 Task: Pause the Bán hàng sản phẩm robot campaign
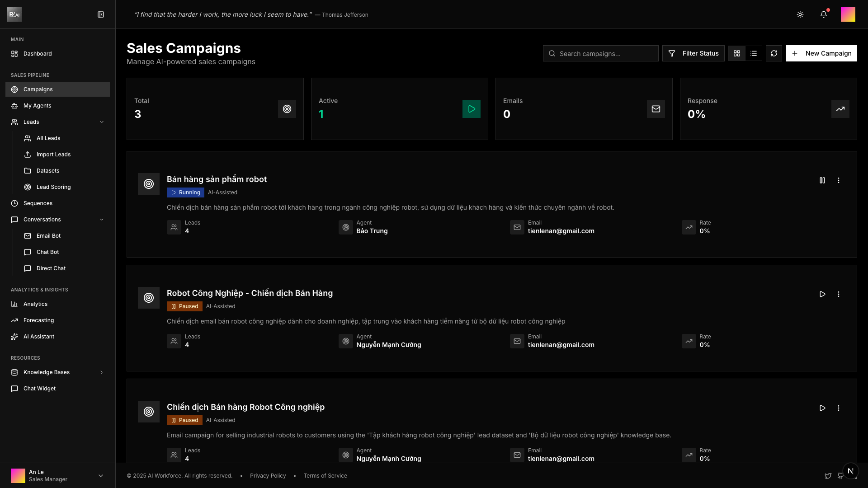tap(822, 180)
